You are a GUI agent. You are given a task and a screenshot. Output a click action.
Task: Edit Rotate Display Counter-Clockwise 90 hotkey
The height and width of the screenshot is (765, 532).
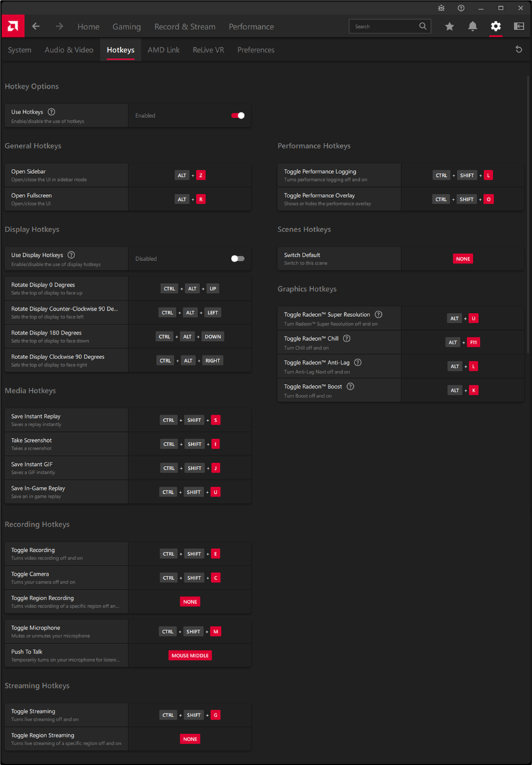(190, 312)
